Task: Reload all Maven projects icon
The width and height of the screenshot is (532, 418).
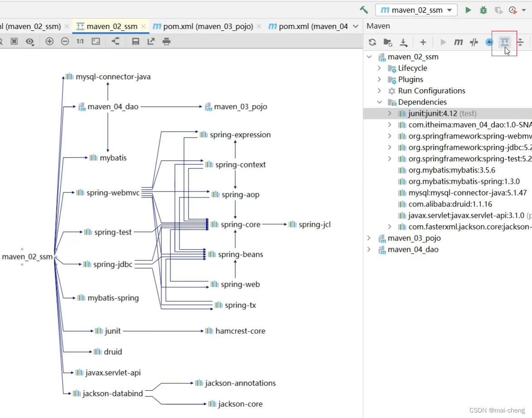Action: (372, 42)
